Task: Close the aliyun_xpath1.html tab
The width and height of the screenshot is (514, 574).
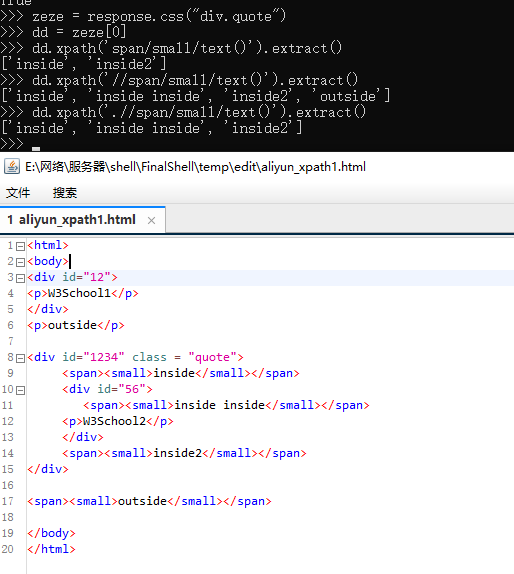Action: pos(151,220)
